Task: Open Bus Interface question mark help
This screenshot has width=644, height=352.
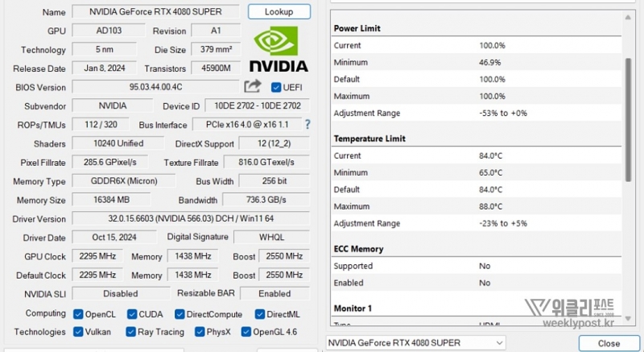Action: click(x=308, y=125)
